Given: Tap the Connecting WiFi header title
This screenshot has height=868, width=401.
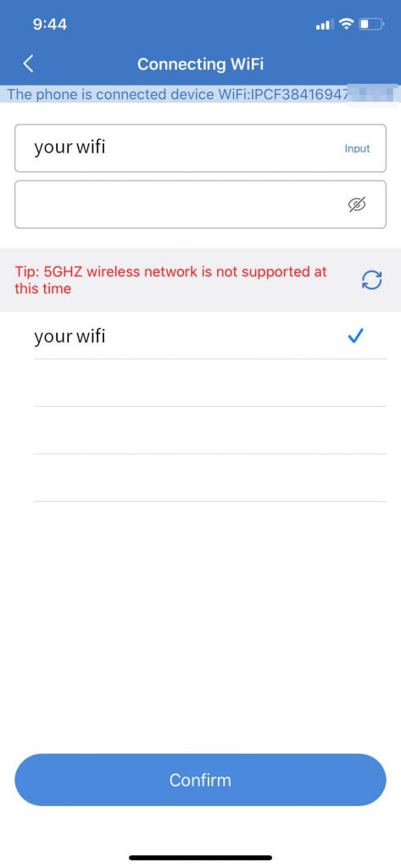Looking at the screenshot, I should click(x=200, y=64).
